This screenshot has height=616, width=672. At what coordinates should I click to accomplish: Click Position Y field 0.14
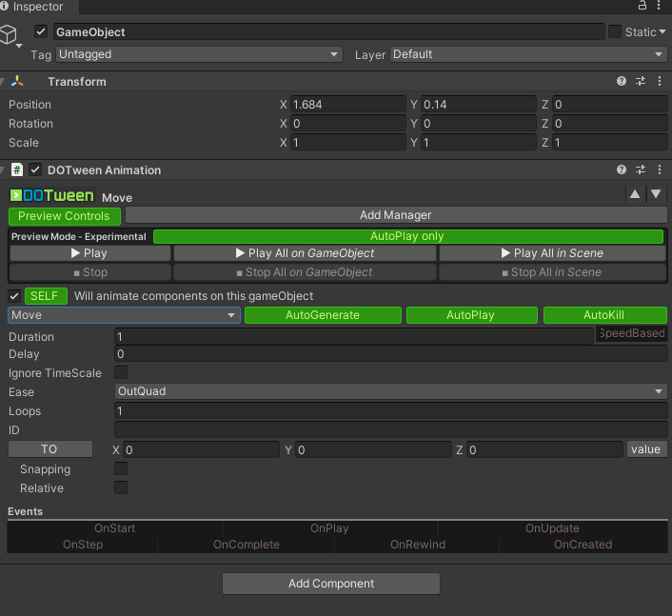pyautogui.click(x=478, y=104)
